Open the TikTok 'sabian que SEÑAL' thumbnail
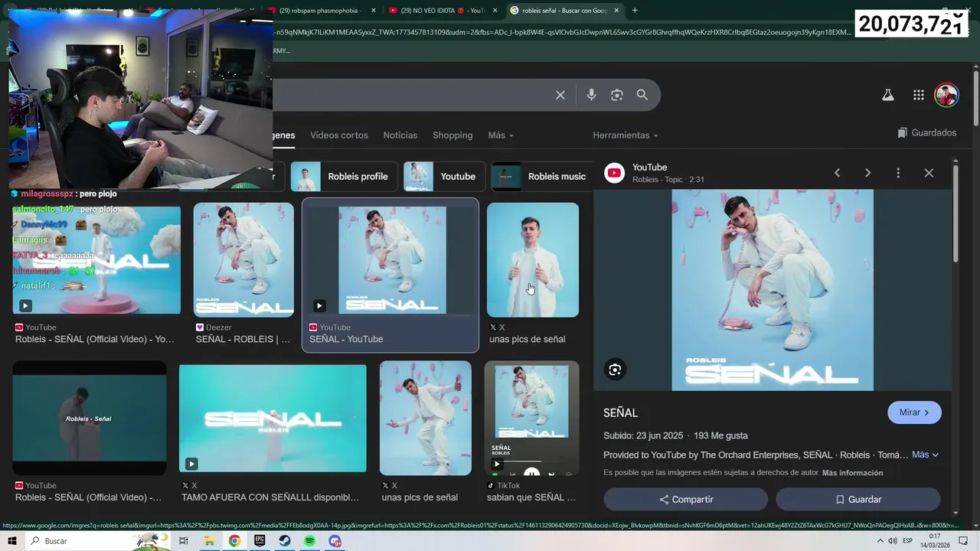The width and height of the screenshot is (980, 551). (532, 419)
